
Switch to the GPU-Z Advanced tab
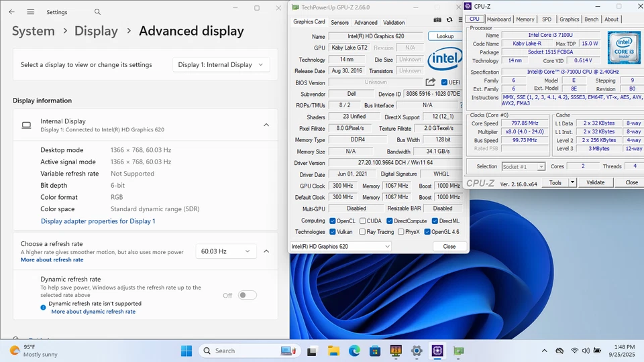pyautogui.click(x=366, y=23)
